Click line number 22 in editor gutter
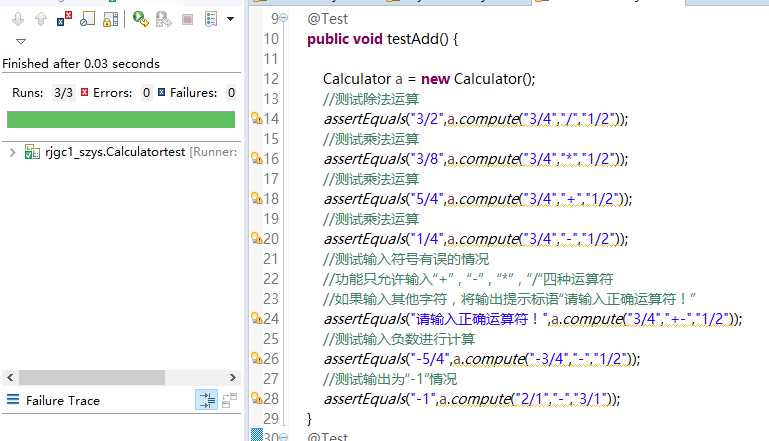 (271, 279)
